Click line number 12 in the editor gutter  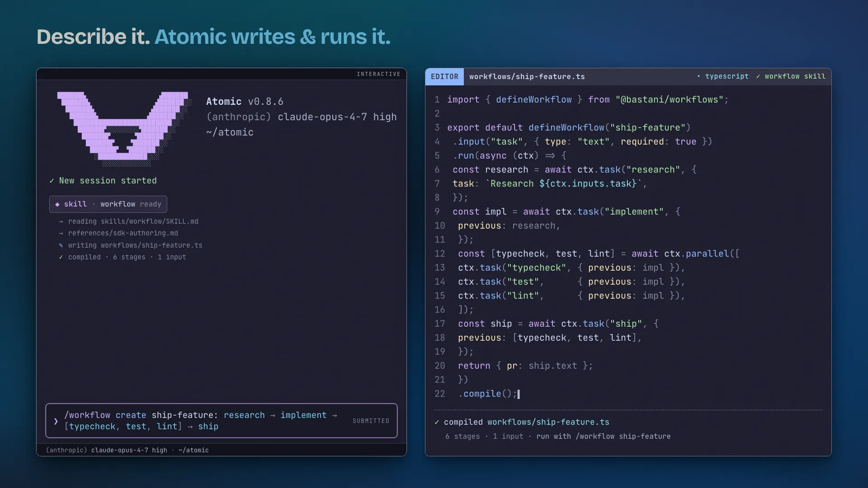click(440, 254)
